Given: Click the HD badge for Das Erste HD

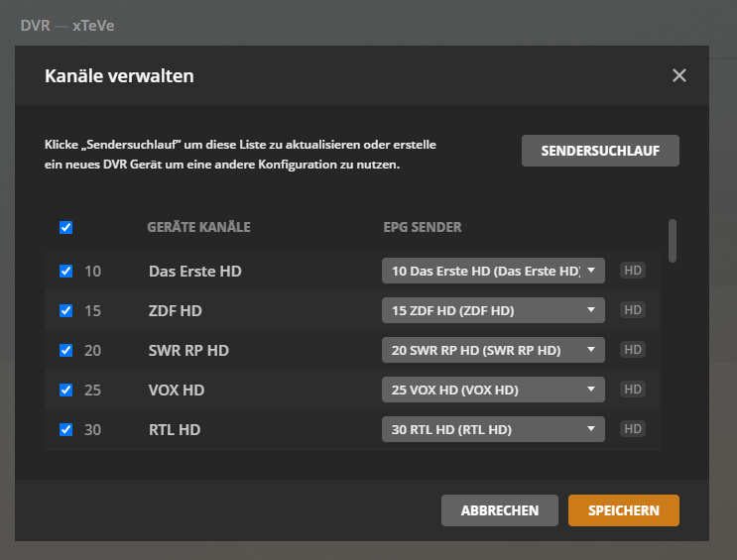Looking at the screenshot, I should pyautogui.click(x=632, y=271).
